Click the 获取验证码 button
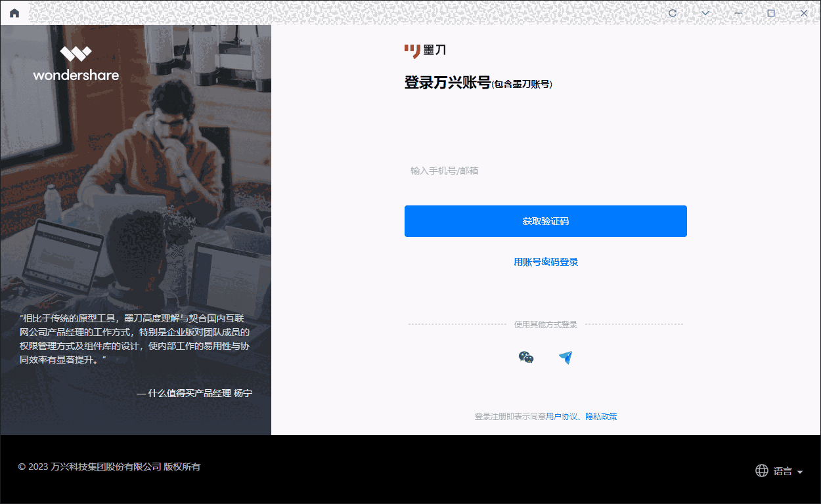Viewport: 821px width, 504px height. pos(545,221)
